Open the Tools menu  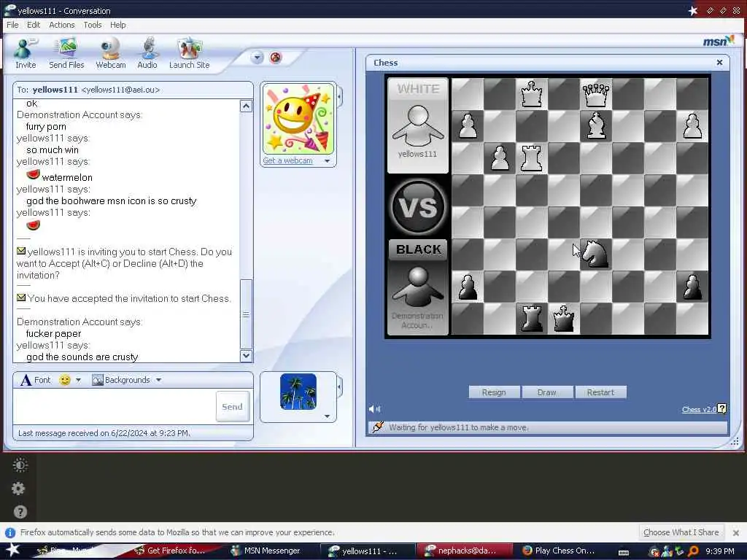(x=93, y=25)
